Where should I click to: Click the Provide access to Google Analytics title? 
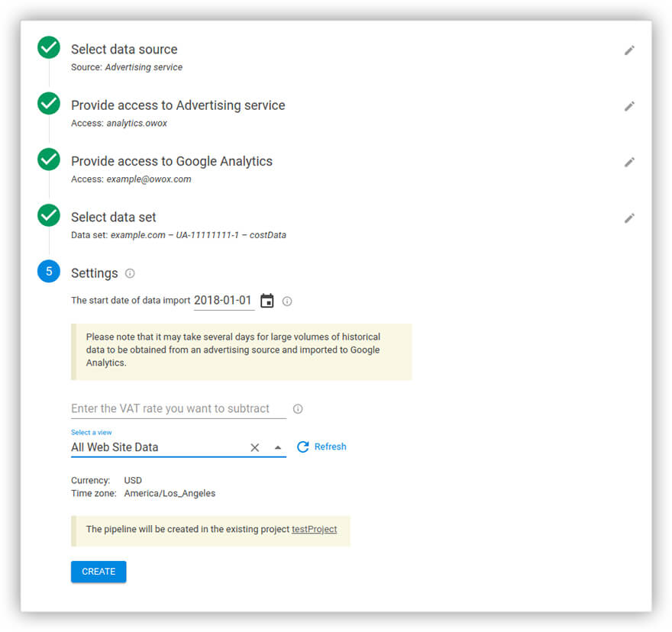point(172,161)
